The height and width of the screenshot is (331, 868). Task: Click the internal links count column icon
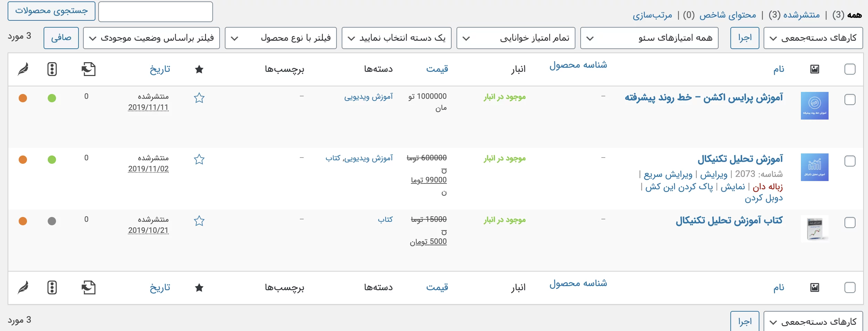point(89,69)
